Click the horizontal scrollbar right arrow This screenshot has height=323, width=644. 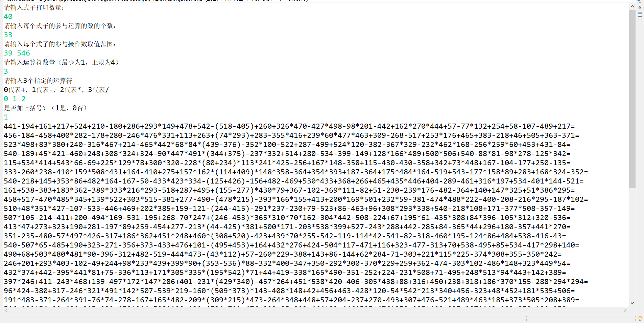[x=625, y=310]
